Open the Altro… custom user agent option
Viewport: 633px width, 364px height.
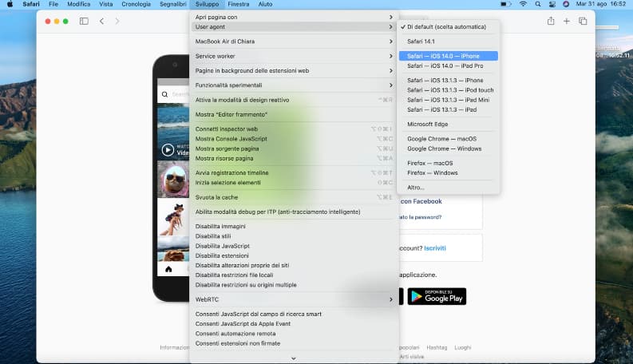448,188
